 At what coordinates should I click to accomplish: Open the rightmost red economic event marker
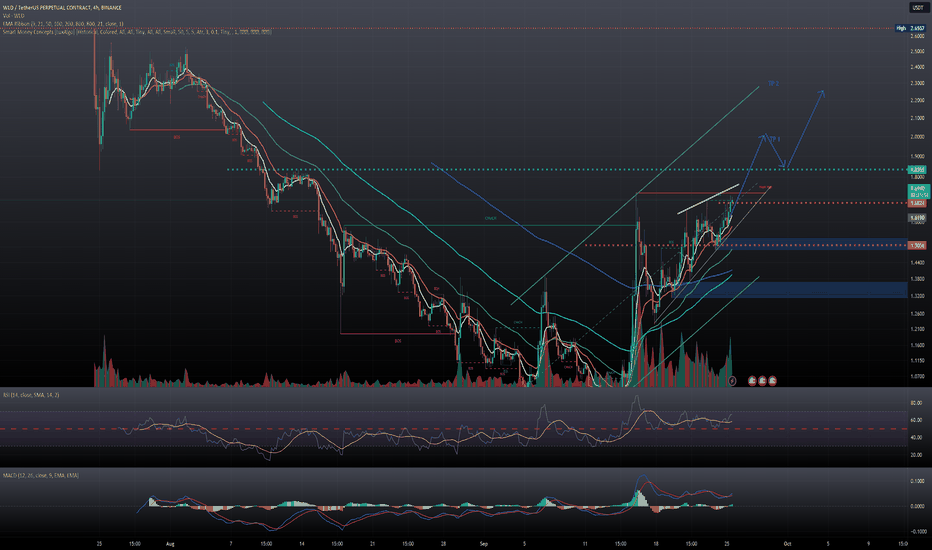(772, 381)
